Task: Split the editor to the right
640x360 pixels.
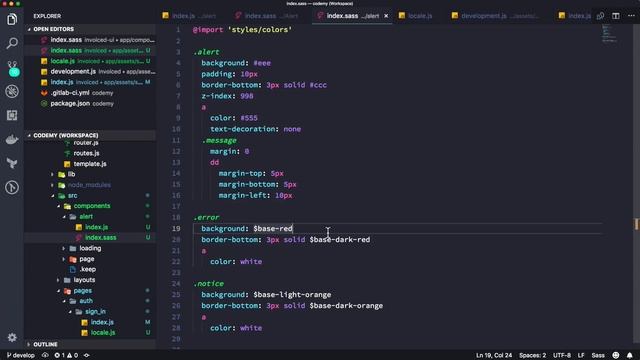Action: click(x=616, y=16)
